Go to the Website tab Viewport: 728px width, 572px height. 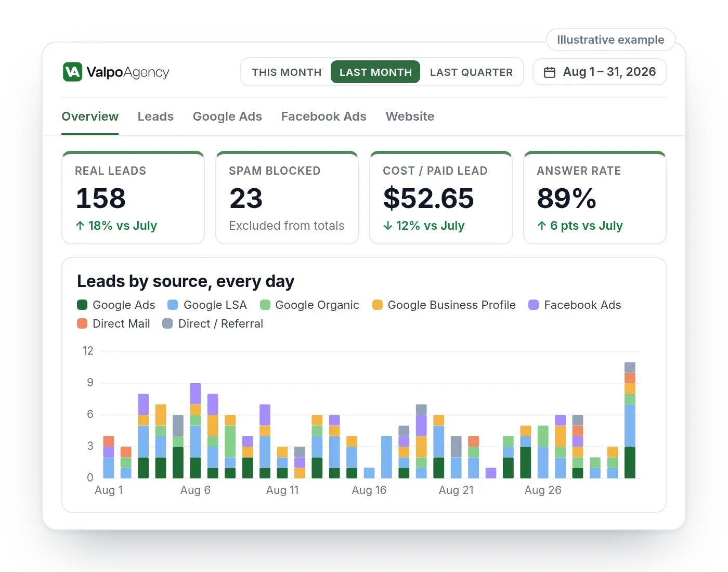click(x=410, y=116)
